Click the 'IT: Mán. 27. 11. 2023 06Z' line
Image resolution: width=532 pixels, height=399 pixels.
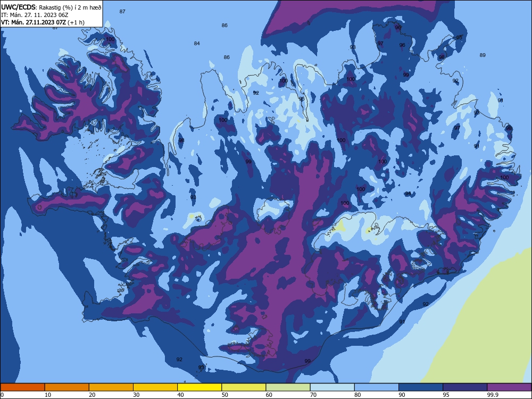[35, 15]
